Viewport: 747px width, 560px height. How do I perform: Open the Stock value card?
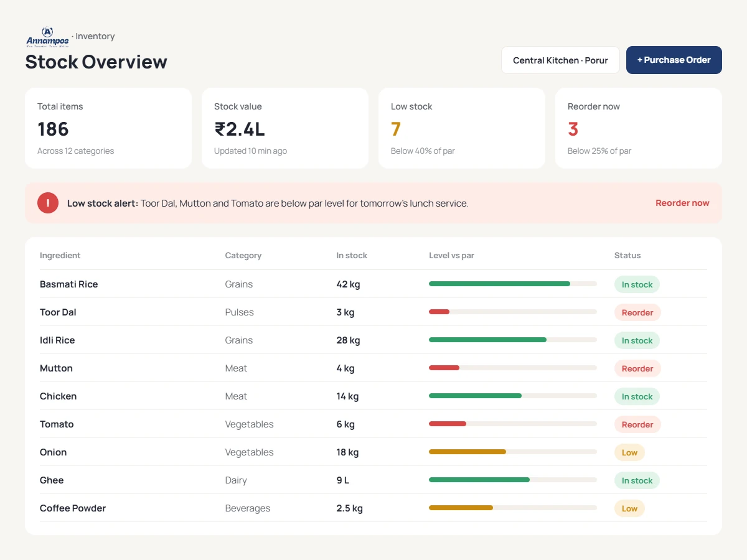click(285, 128)
